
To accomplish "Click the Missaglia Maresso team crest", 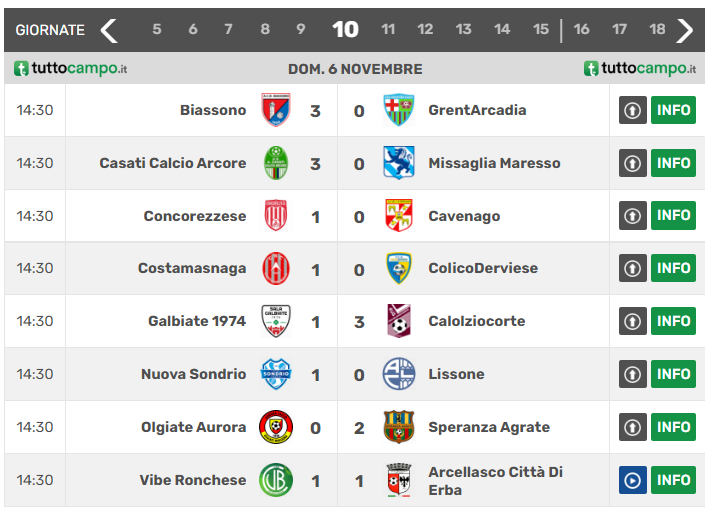I will [x=399, y=163].
